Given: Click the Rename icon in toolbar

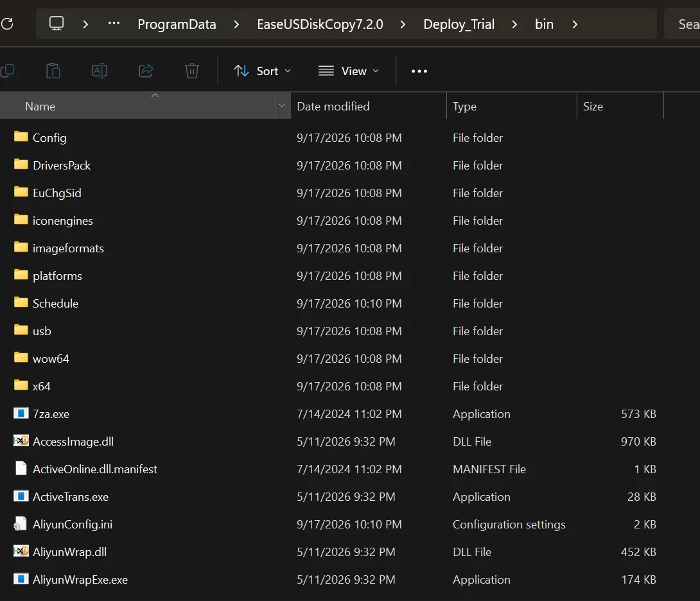Looking at the screenshot, I should point(99,71).
